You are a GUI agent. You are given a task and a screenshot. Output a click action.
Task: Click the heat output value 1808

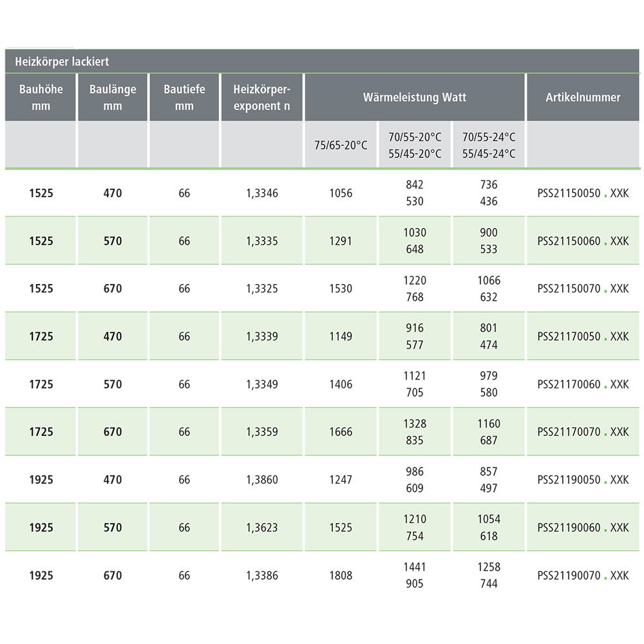tap(341, 576)
